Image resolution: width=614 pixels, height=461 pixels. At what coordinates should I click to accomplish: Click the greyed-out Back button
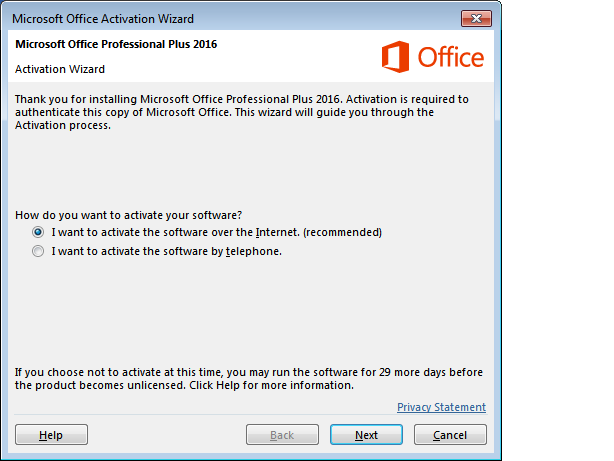click(282, 435)
